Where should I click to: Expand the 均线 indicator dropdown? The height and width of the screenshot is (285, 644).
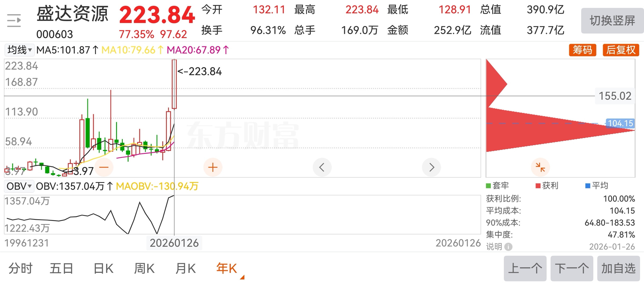(x=20, y=50)
